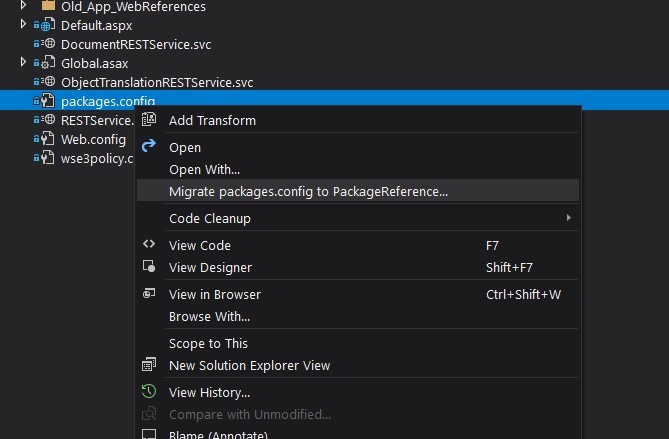The image size is (669, 439).
Task: Select the wse3policy file row
Action: [x=97, y=159]
